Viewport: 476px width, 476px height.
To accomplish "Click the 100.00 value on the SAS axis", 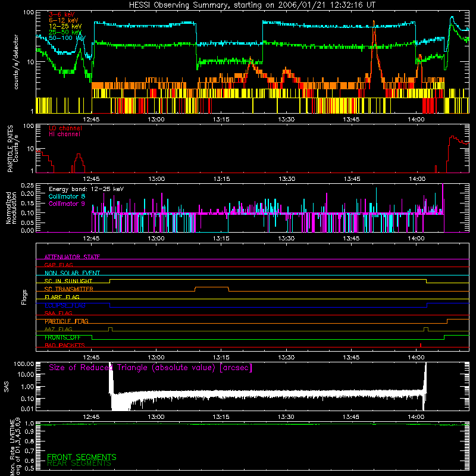I will click(x=24, y=364).
